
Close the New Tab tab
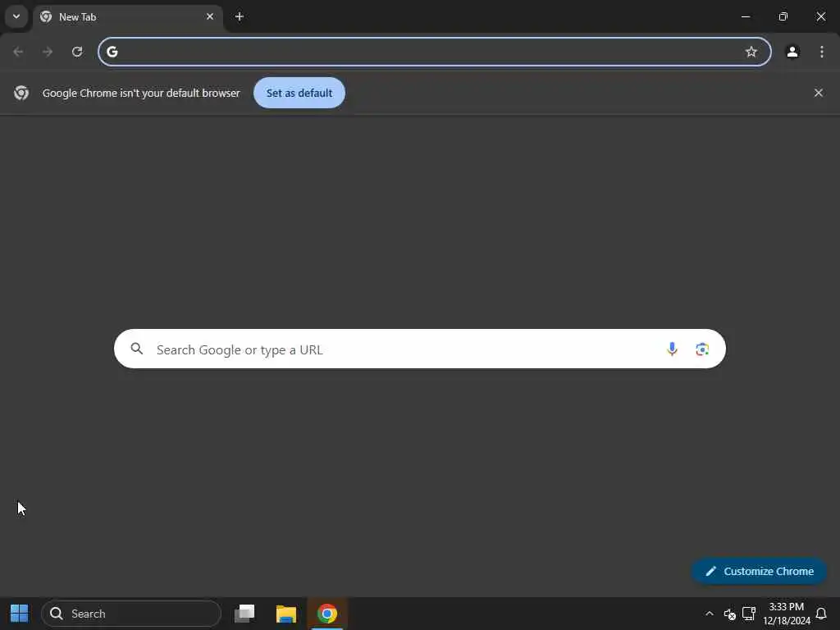(x=210, y=16)
